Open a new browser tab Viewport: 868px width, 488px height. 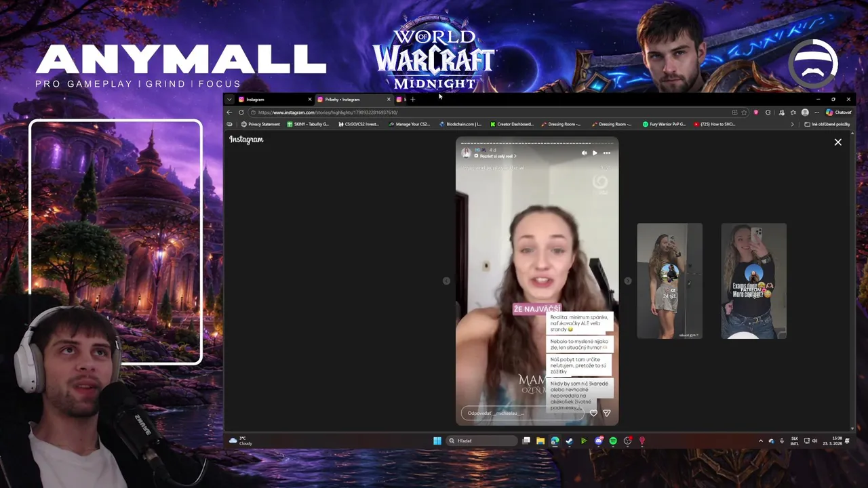coord(412,100)
